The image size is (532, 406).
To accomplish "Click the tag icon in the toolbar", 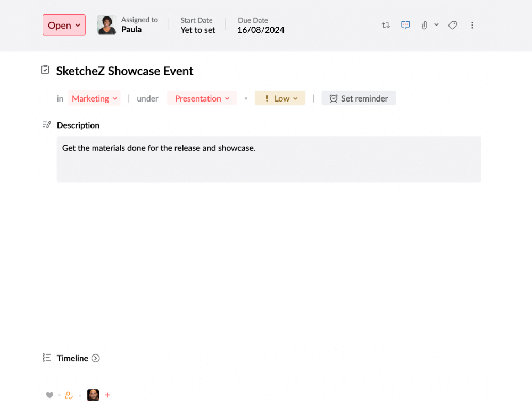I will point(452,24).
